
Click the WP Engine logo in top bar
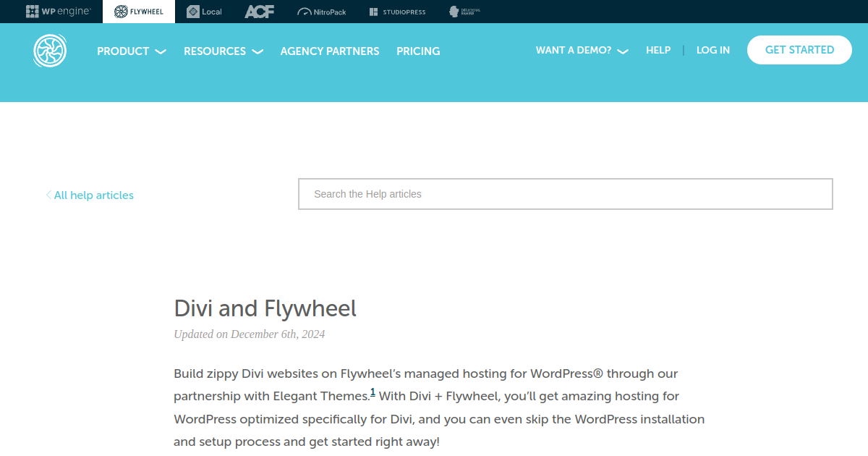point(58,12)
